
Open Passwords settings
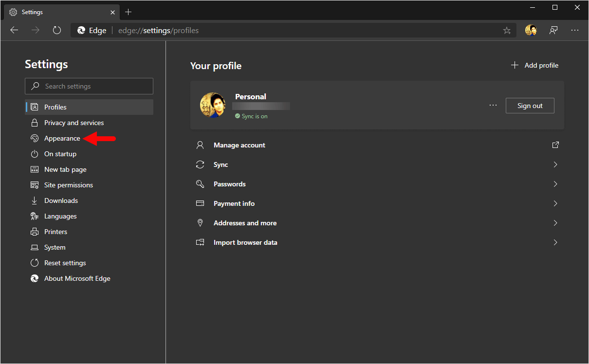pyautogui.click(x=377, y=184)
